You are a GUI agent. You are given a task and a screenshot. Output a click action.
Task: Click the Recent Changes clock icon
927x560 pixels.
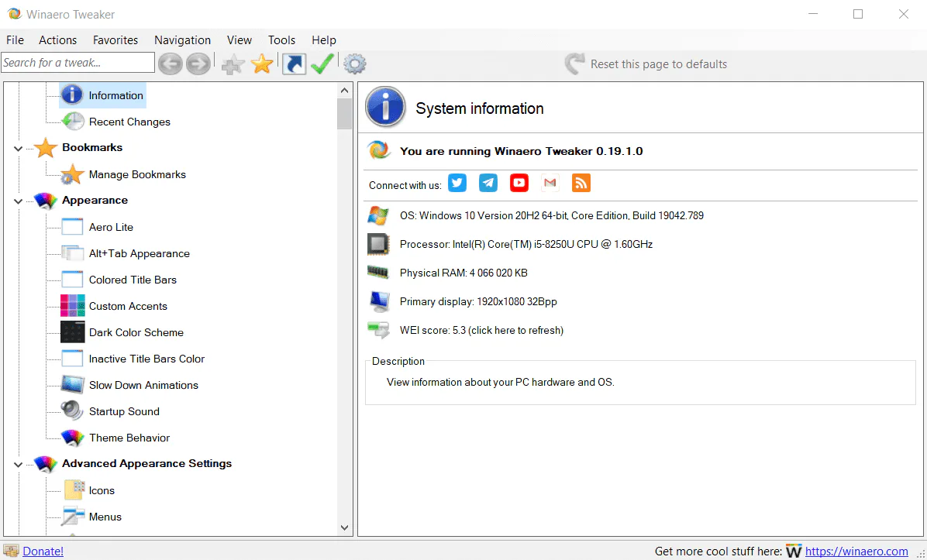pyautogui.click(x=73, y=122)
